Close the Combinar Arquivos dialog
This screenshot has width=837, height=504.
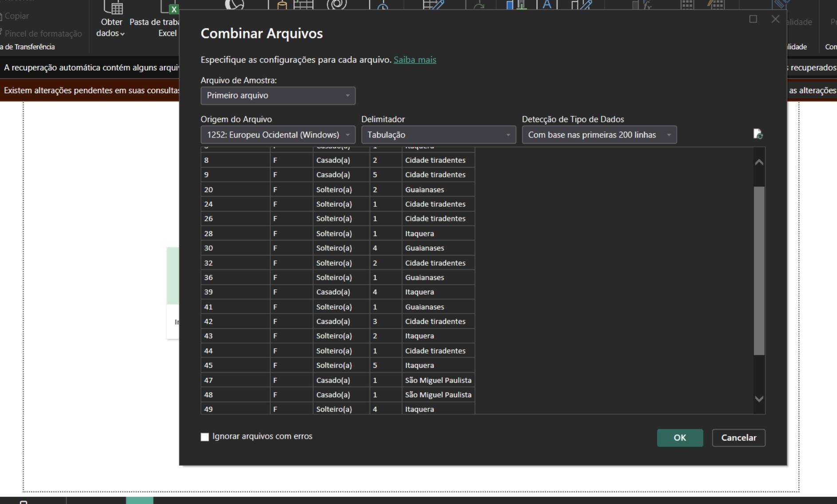point(775,19)
